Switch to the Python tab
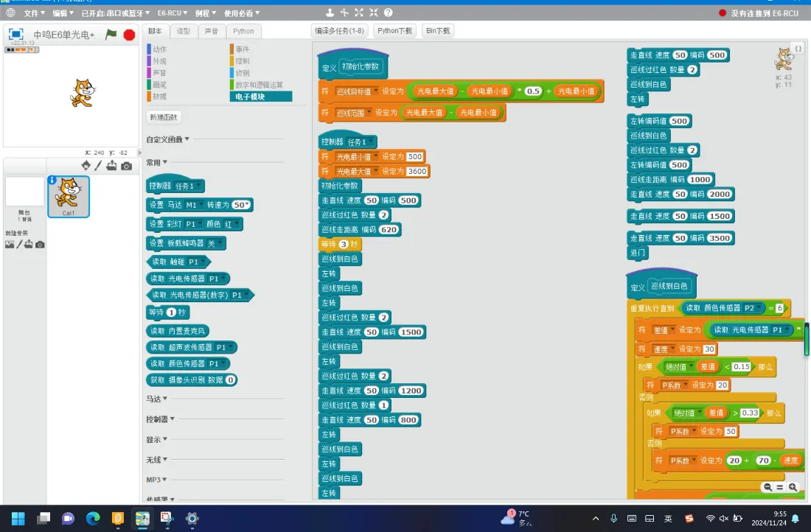This screenshot has height=532, width=811. [x=243, y=31]
